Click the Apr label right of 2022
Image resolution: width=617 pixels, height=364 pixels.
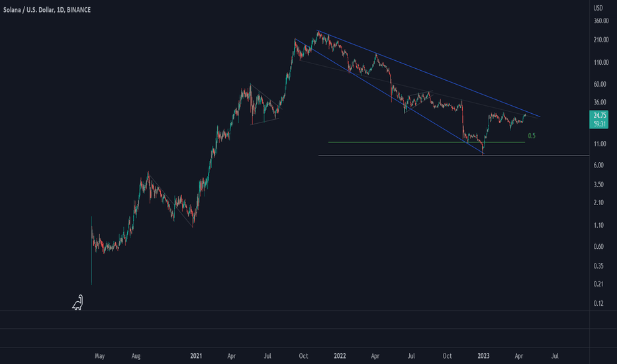point(375,356)
